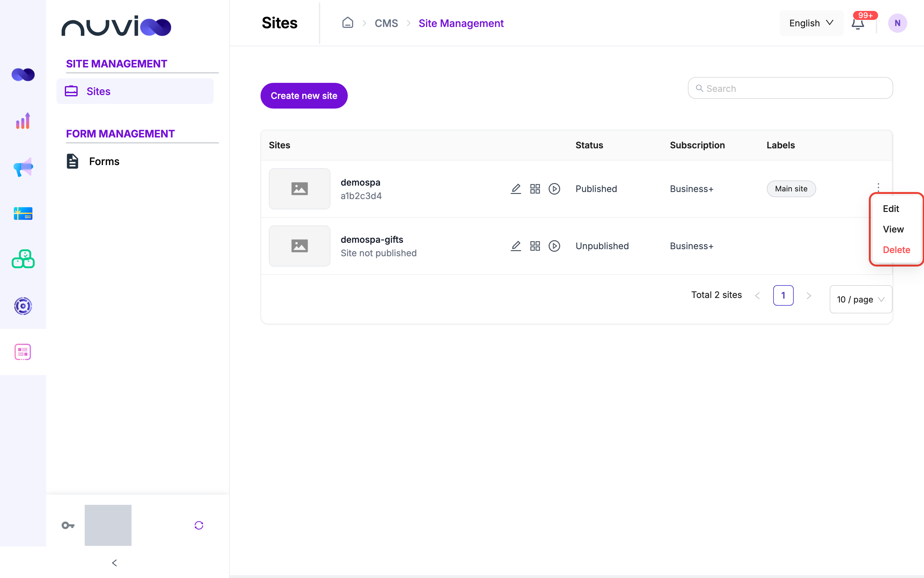This screenshot has width=924, height=578.
Task: Open the gift card icon in the left rail
Action: coord(23,213)
